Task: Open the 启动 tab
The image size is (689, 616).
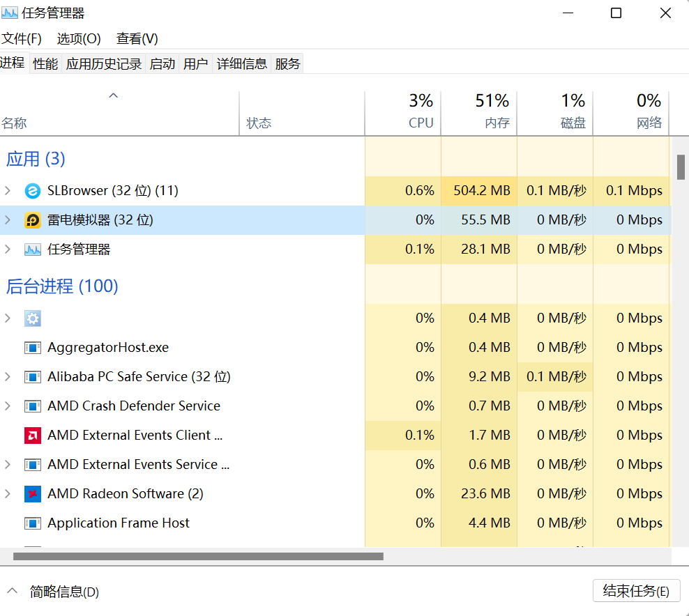Action: point(162,63)
